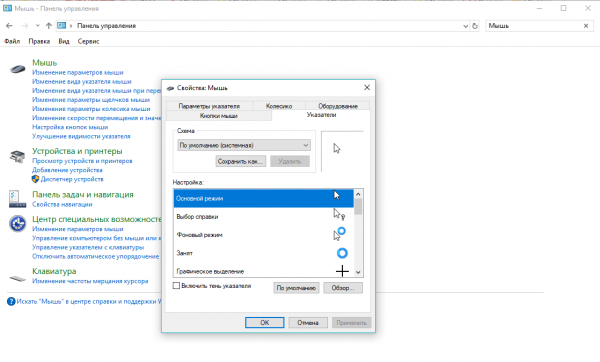Open Изменение параметров мыши under Мышь
This screenshot has height=362, width=600.
tap(78, 72)
